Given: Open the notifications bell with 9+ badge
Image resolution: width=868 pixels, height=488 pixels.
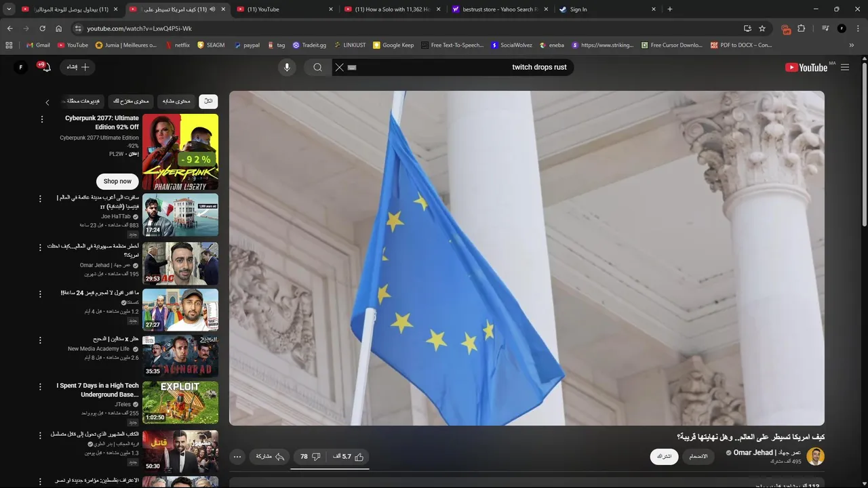Looking at the screenshot, I should pyautogui.click(x=46, y=67).
